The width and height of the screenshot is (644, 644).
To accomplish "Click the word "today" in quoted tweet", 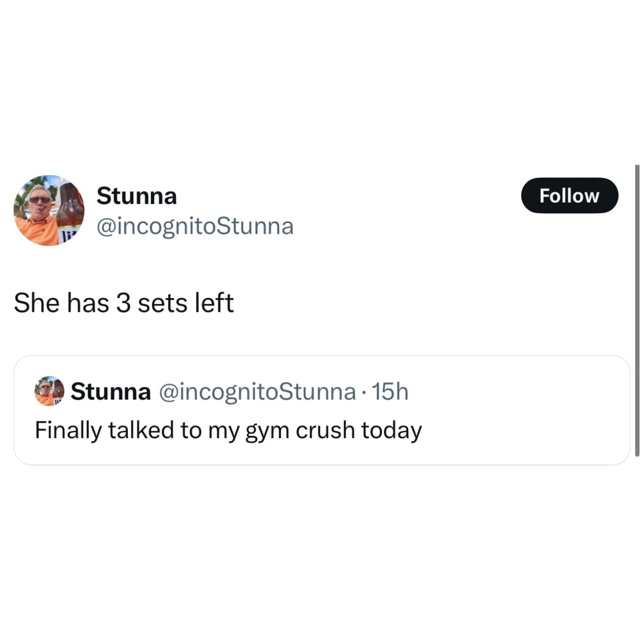I will pos(391,430).
